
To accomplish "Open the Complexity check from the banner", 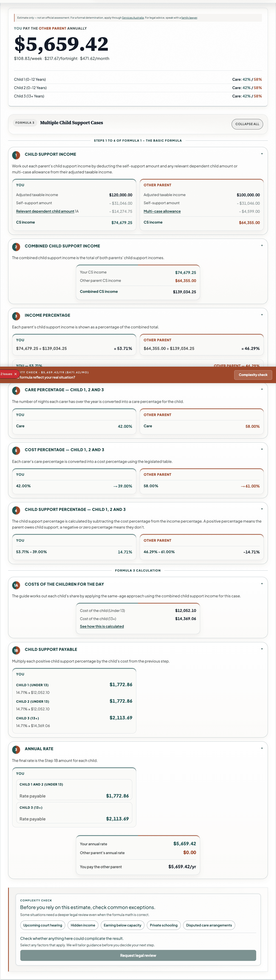I will (253, 375).
